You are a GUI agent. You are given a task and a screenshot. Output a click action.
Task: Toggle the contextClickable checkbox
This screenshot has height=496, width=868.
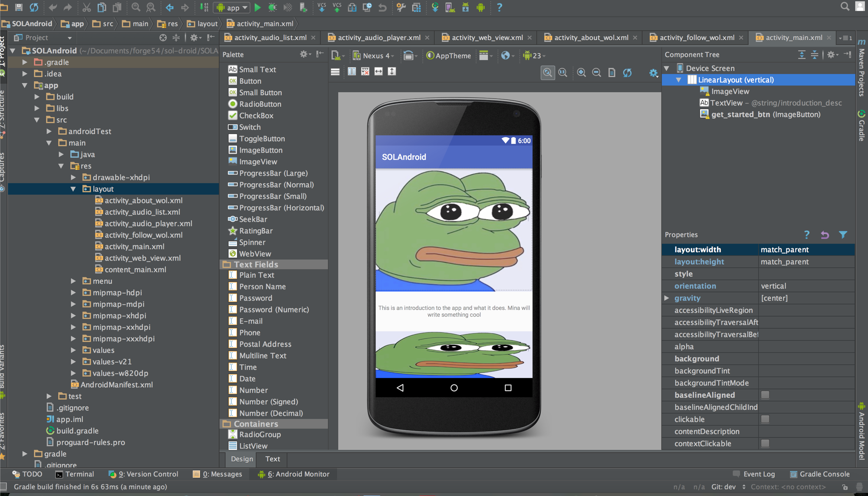tap(765, 443)
